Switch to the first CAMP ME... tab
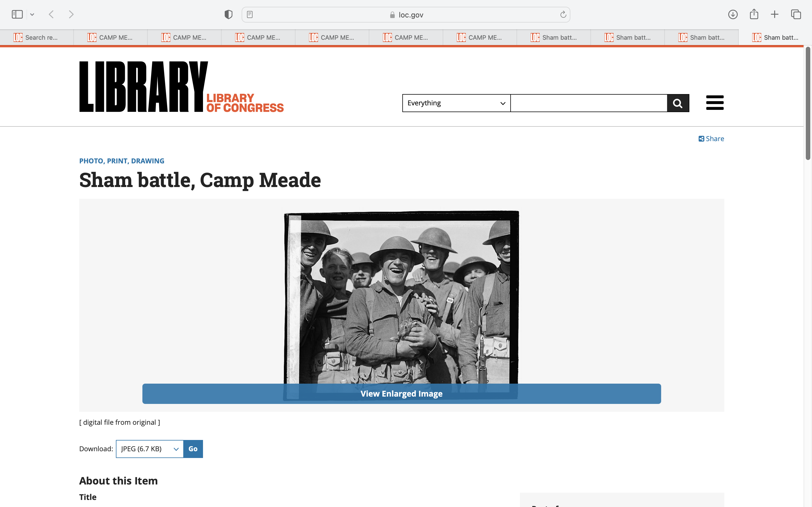The image size is (812, 507). [x=111, y=37]
